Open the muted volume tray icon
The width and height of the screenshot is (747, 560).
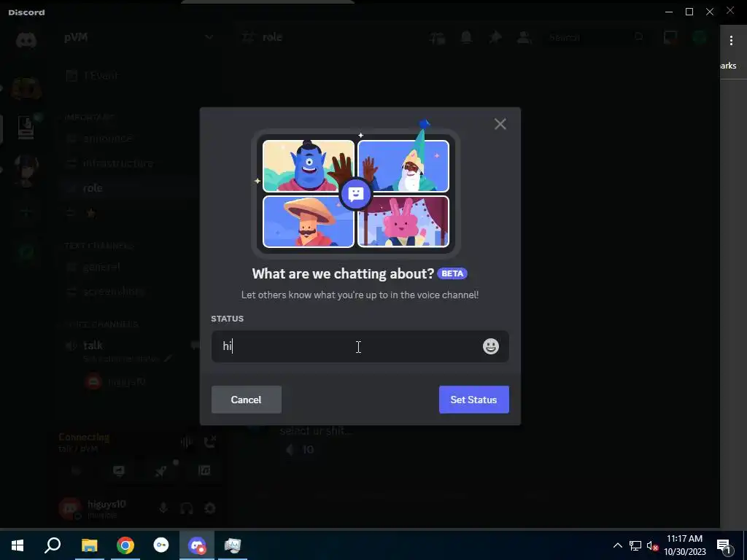point(651,545)
